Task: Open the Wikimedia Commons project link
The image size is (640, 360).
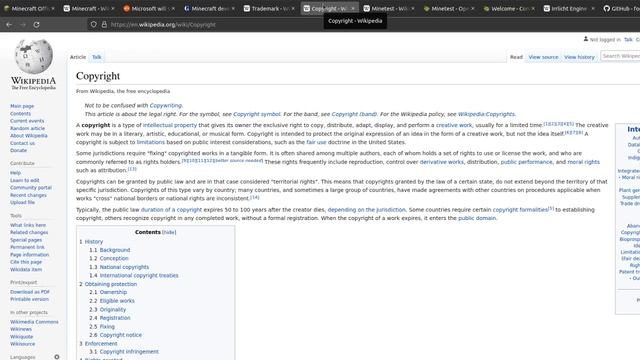Action: click(34, 322)
